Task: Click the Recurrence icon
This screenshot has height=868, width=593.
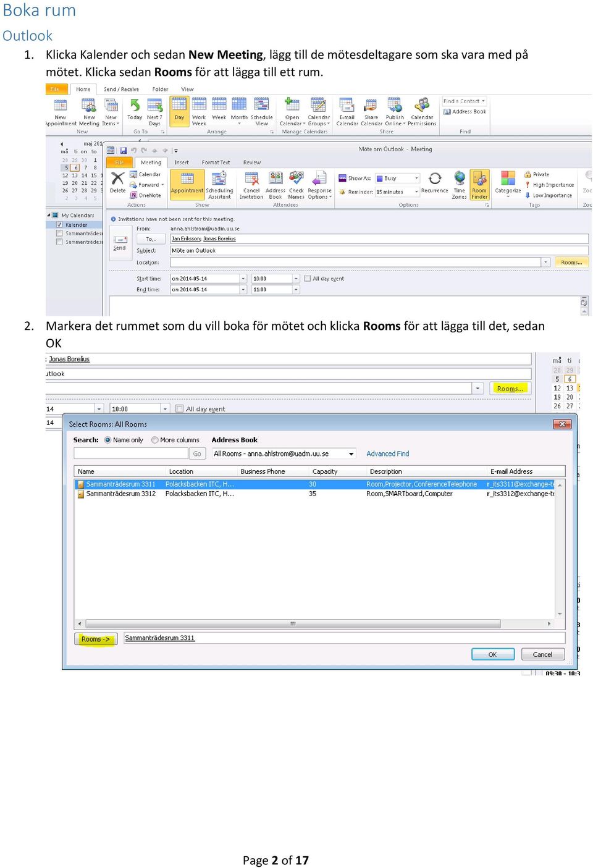Action: [x=435, y=182]
